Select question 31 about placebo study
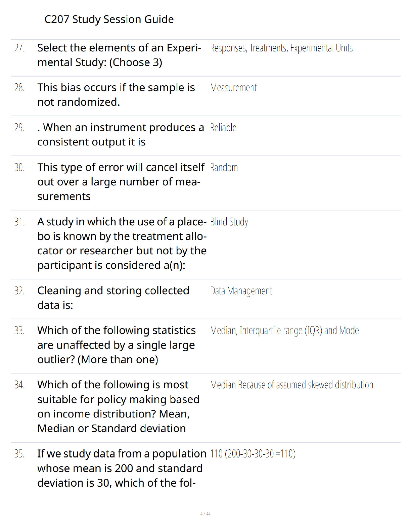 pyautogui.click(x=122, y=243)
